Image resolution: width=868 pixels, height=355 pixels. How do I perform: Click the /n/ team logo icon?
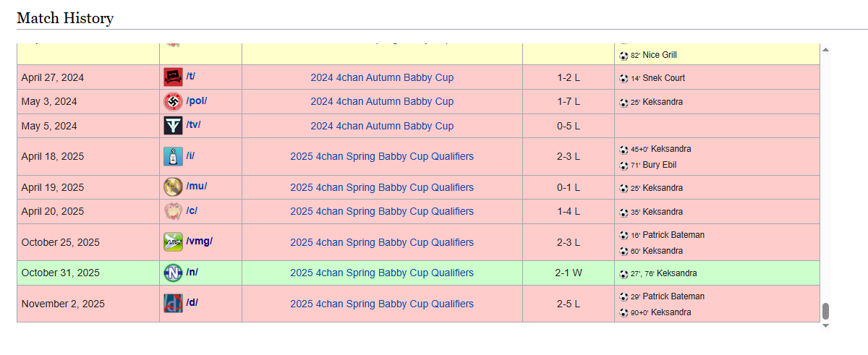[x=173, y=273]
